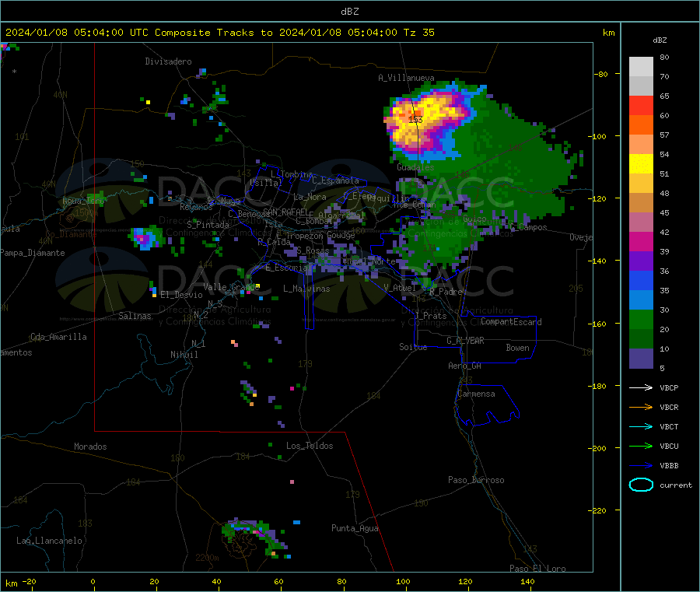This screenshot has width=700, height=592.
Task: Click the Paso_El_Loro place label
Action: pos(537,569)
